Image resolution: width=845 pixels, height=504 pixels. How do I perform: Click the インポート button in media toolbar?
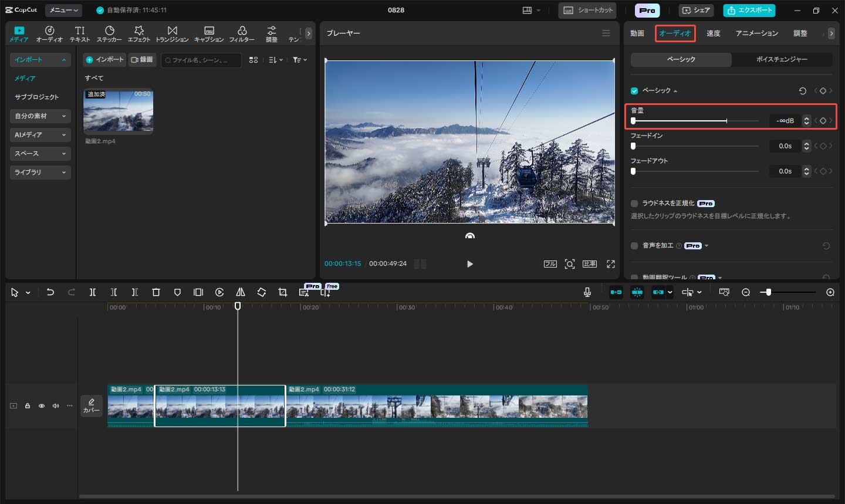(x=104, y=60)
